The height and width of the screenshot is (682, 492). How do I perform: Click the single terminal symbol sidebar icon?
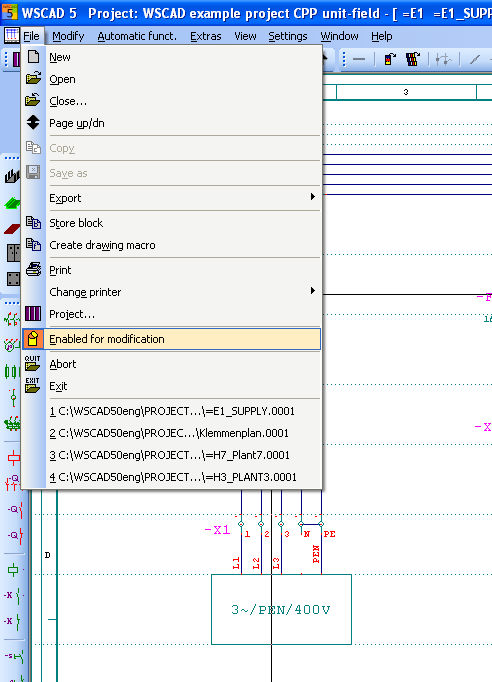point(13,398)
